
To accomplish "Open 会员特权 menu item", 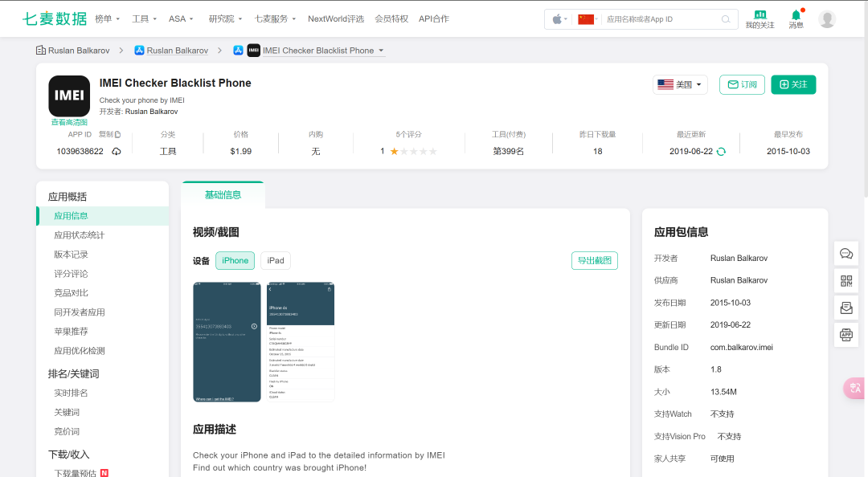I will coord(391,18).
